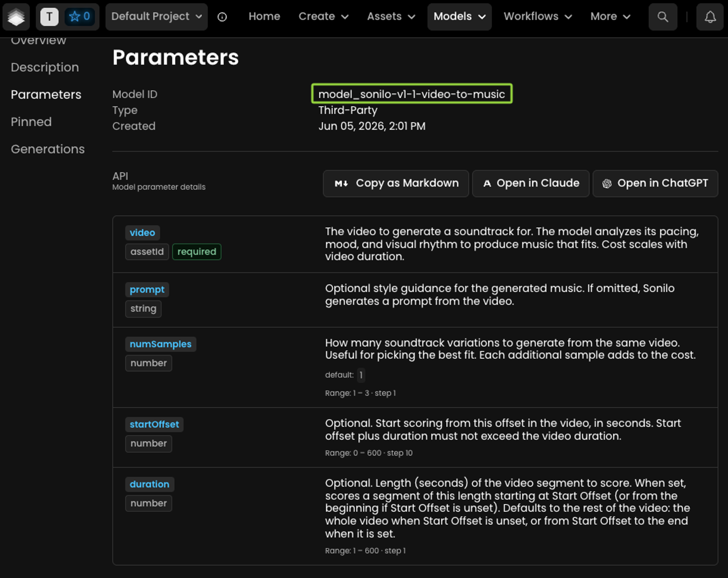
Task: Click the number tag under numSamples
Action: [149, 363]
